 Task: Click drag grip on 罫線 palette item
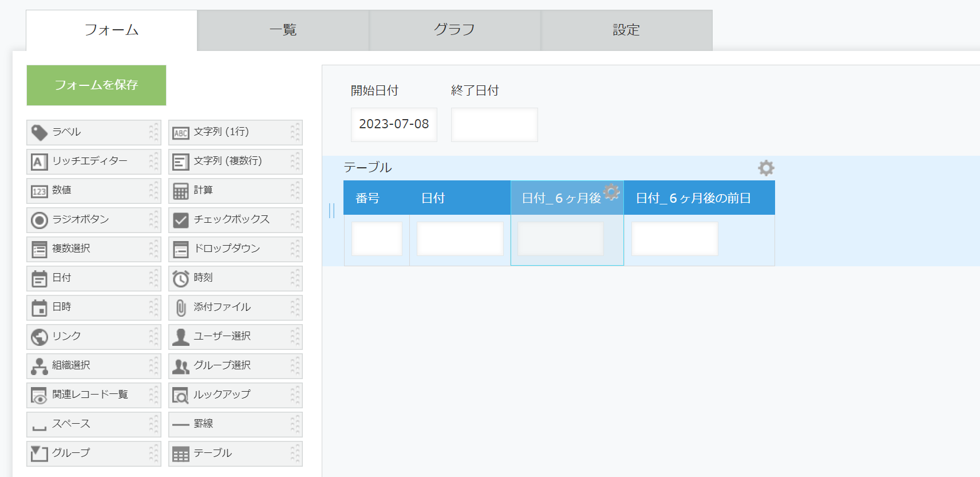295,424
